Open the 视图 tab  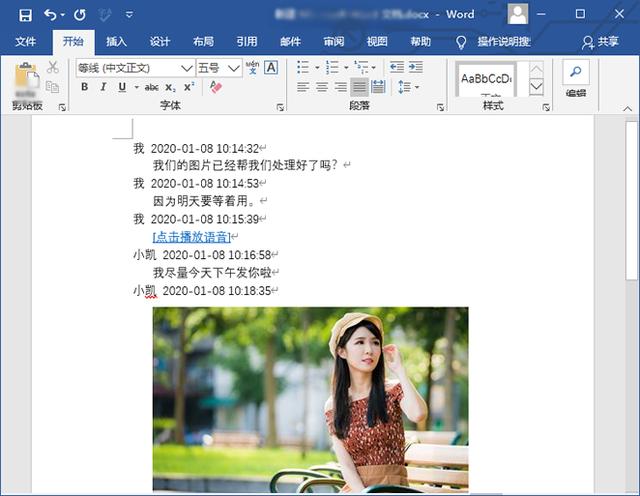(x=377, y=42)
